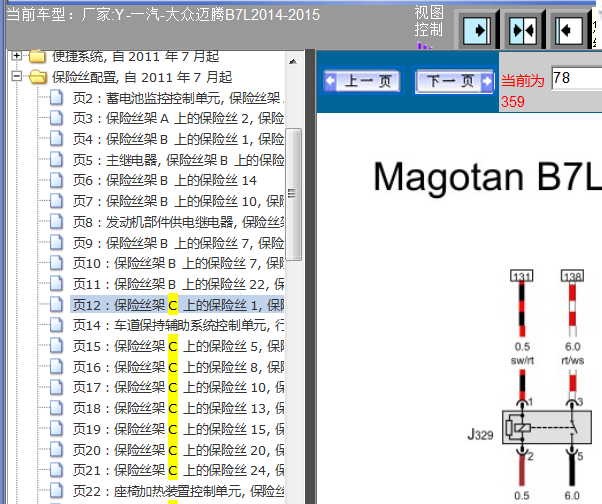The height and width of the screenshot is (504, 602).
Task: Click the 138 reference box in diagram
Action: [572, 276]
